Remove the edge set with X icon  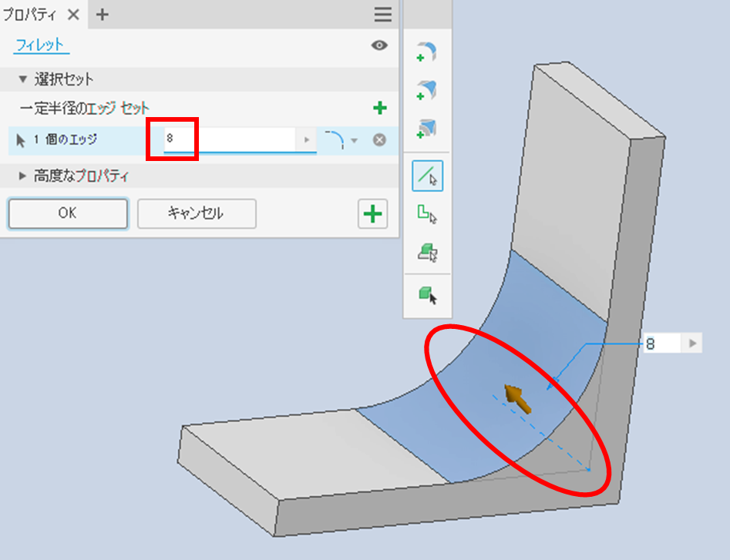(379, 139)
